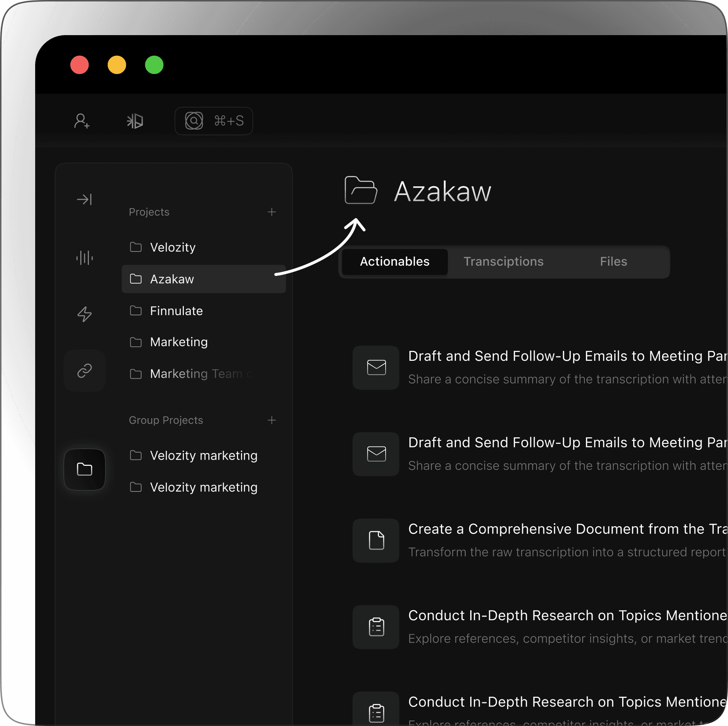This screenshot has height=726, width=728.
Task: Select the Actionables tab
Action: tap(394, 262)
